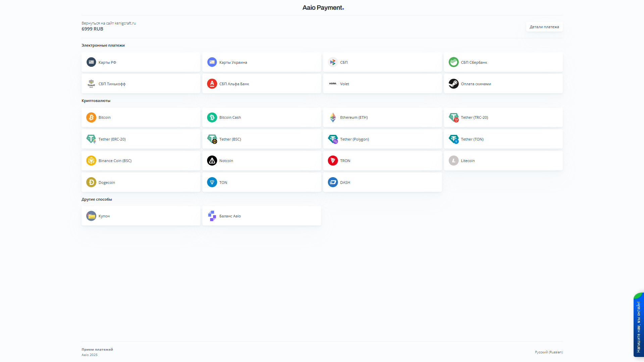The height and width of the screenshot is (362, 644).
Task: Choose the СБП Тинькофф text
Action: tap(112, 84)
